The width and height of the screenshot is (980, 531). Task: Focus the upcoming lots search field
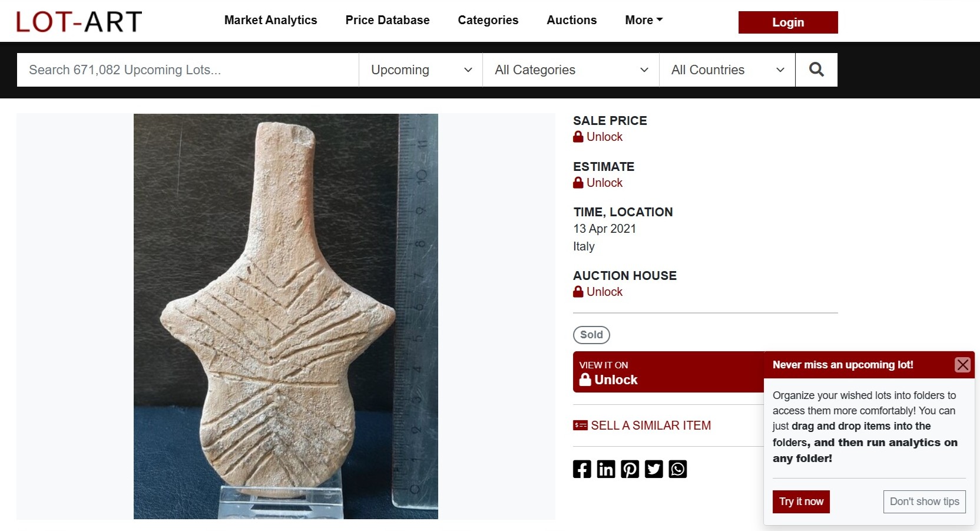(187, 70)
